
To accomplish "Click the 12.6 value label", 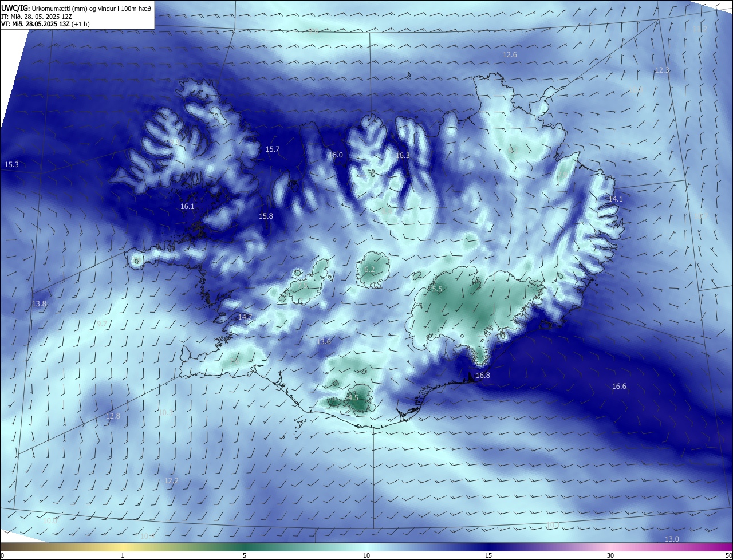I will 510,55.
